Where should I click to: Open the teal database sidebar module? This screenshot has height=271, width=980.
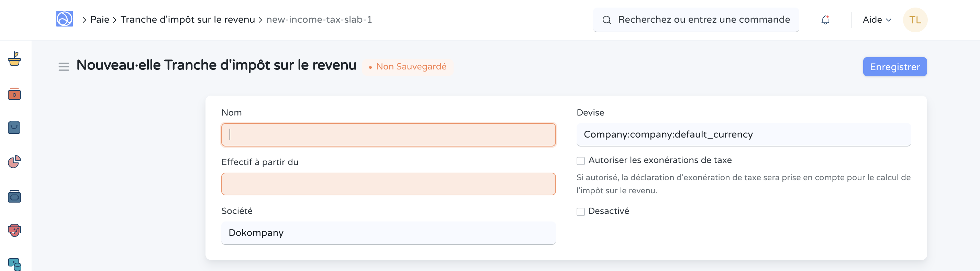tap(14, 263)
